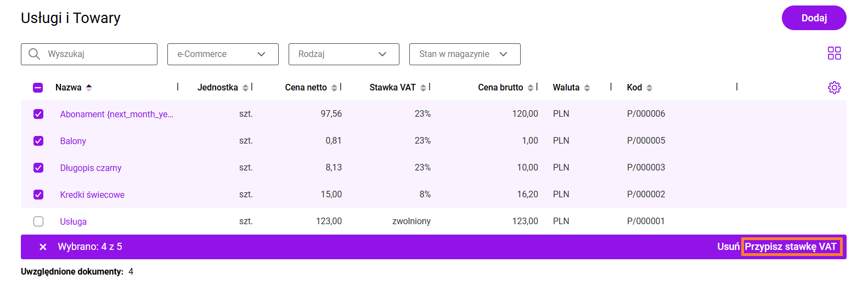This screenshot has height=285, width=868.
Task: Expand the e-Commerce dropdown
Action: pos(223,54)
